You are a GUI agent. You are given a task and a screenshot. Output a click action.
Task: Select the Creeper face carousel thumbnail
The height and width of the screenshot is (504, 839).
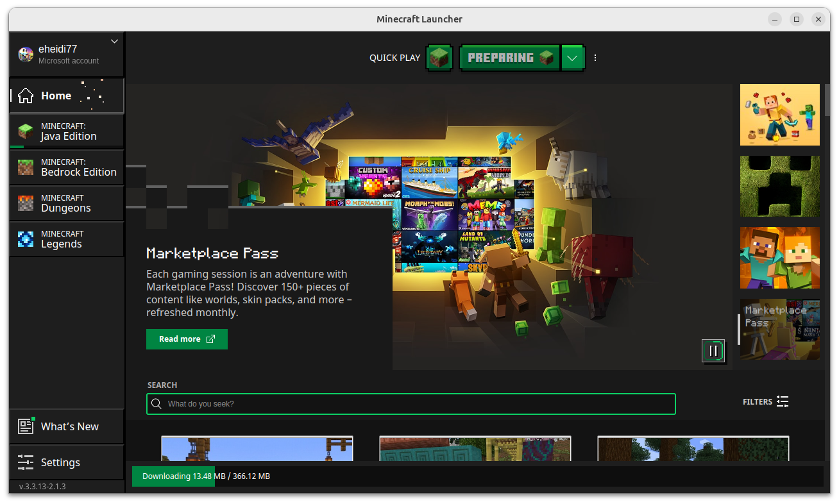(779, 186)
